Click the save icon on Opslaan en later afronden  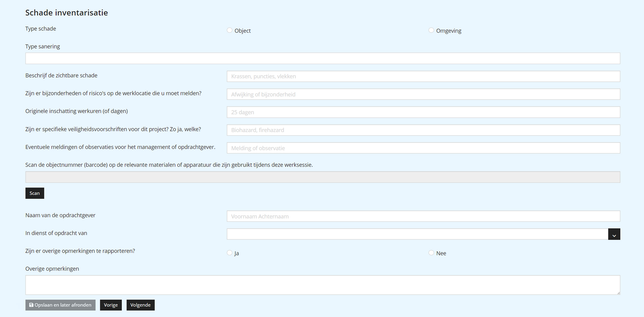(x=31, y=305)
